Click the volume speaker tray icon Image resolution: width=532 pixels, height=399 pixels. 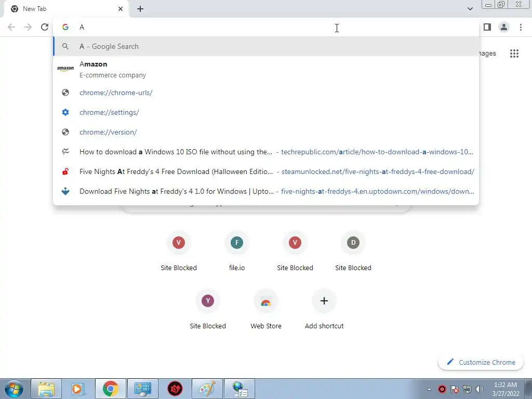pos(480,389)
